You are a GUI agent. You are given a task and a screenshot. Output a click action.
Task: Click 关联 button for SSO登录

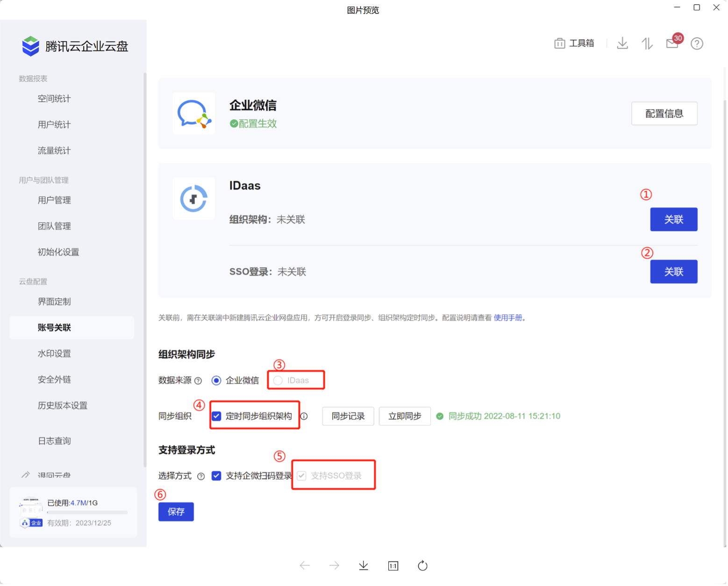674,272
